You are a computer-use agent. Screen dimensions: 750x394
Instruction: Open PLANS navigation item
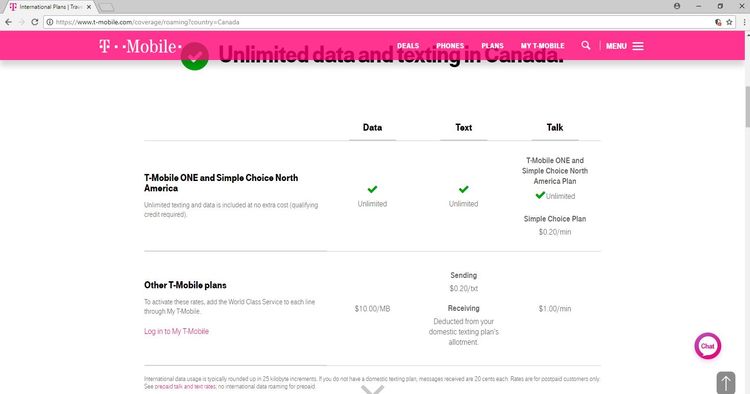click(x=492, y=46)
